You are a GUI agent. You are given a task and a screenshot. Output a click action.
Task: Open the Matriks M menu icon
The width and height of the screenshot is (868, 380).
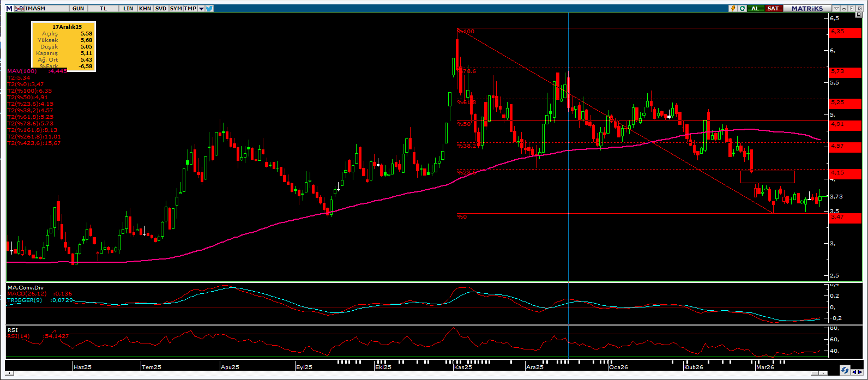[9, 9]
